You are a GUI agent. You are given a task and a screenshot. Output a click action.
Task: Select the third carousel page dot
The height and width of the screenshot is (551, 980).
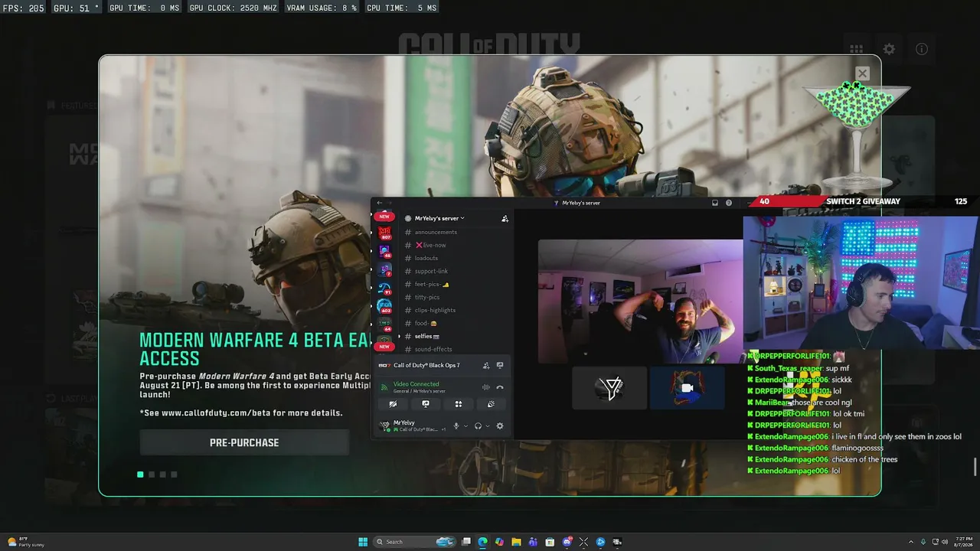tap(162, 474)
